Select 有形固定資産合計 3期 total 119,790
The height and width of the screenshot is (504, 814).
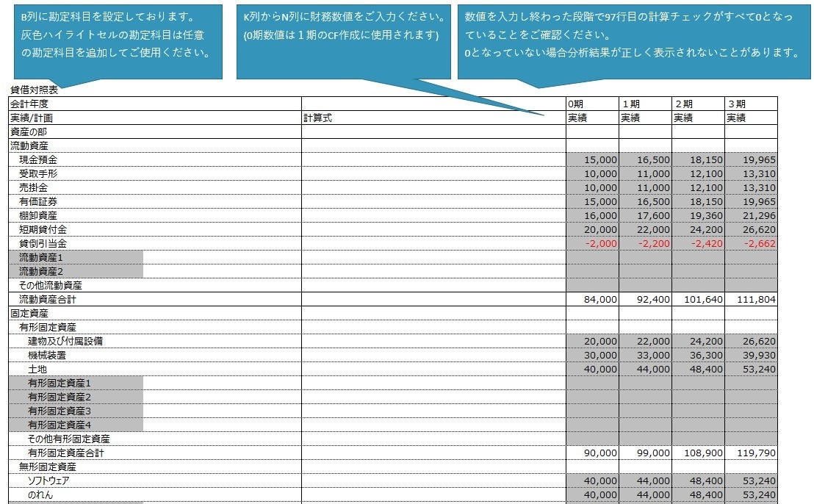pyautogui.click(x=751, y=453)
